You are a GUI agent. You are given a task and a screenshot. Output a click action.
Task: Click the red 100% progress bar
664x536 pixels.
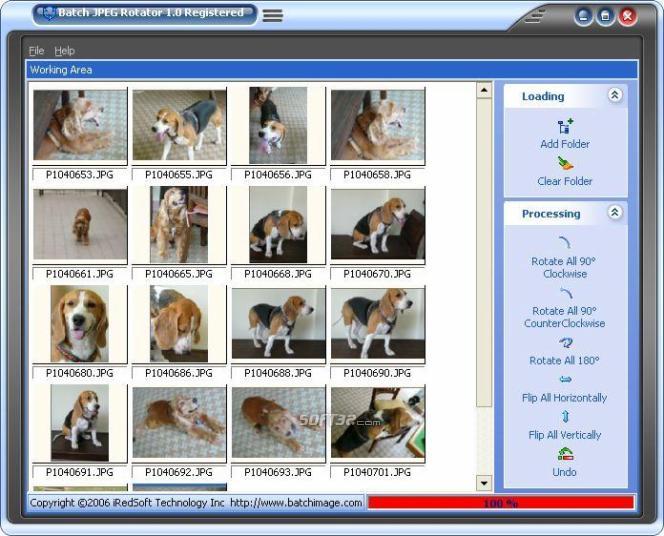tap(501, 503)
